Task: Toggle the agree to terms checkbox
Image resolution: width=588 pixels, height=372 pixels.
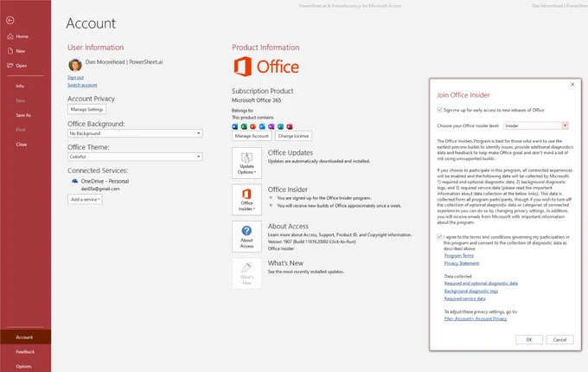Action: pyautogui.click(x=439, y=237)
